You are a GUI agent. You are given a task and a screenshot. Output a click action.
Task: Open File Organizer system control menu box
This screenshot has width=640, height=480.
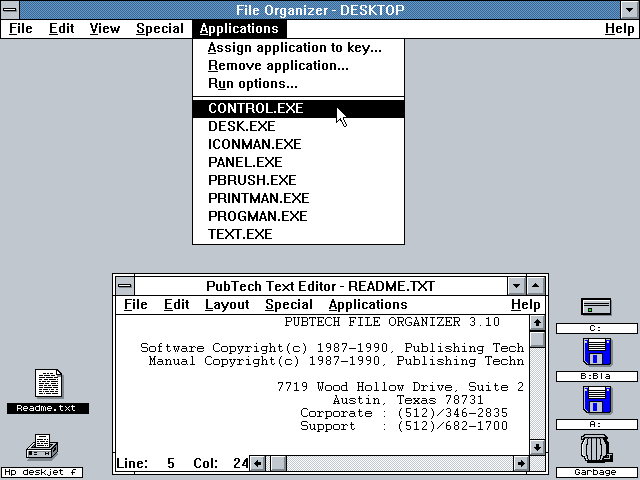10,10
